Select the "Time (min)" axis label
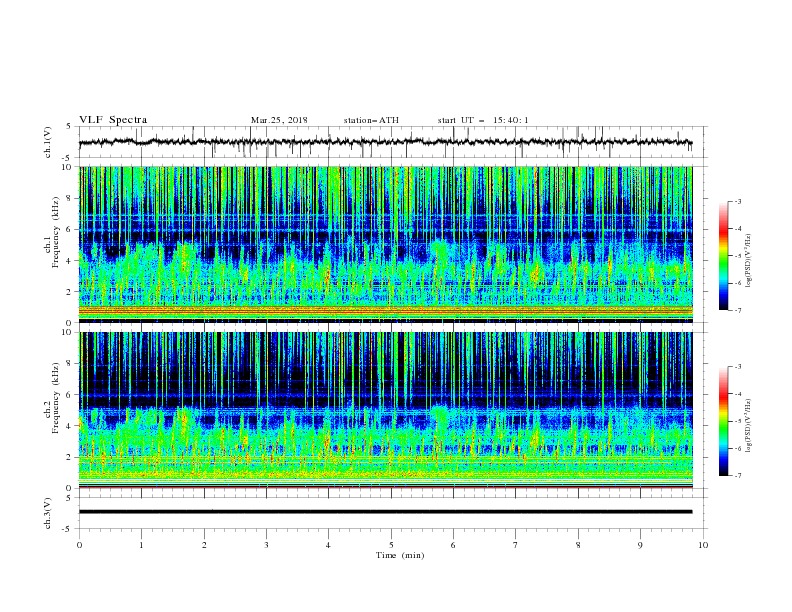This screenshot has width=792, height=612. click(400, 555)
